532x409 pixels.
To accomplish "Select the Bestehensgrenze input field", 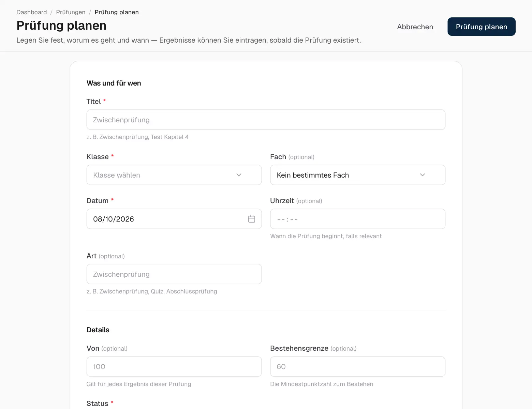I will tap(358, 366).
